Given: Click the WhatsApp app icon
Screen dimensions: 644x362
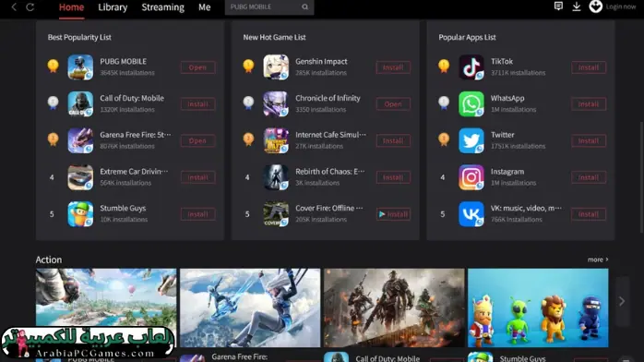Looking at the screenshot, I should pos(471,103).
